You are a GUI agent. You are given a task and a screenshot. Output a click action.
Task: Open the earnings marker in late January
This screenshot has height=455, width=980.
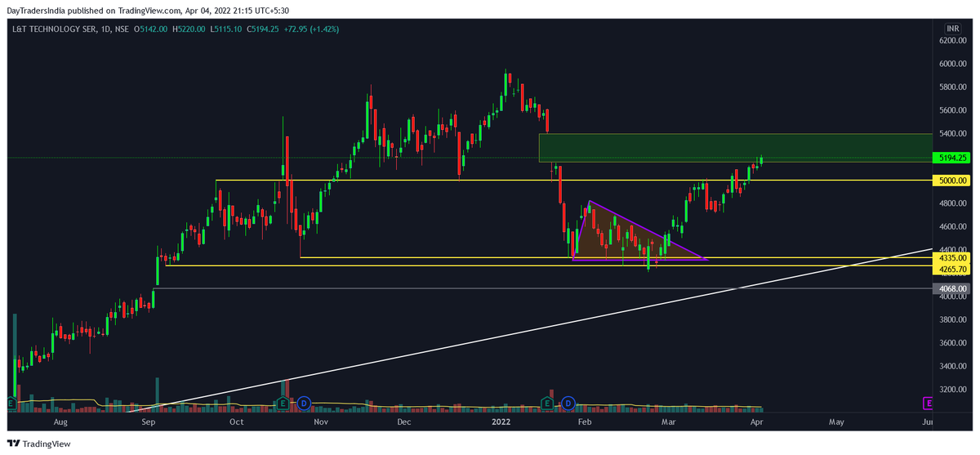(547, 403)
